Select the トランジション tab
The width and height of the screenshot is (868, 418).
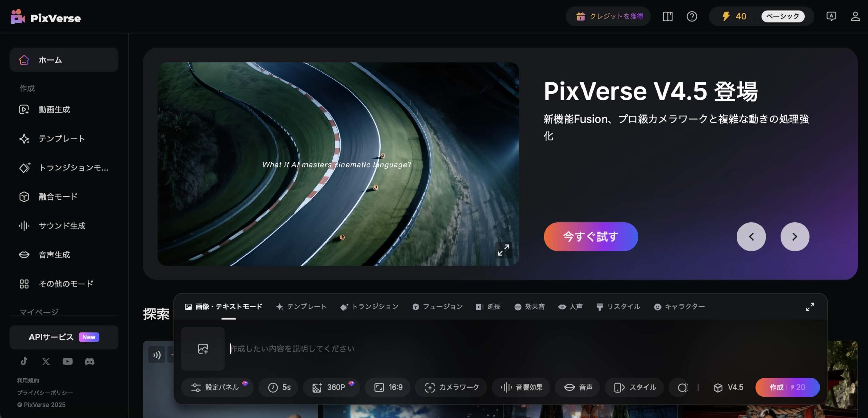(369, 307)
